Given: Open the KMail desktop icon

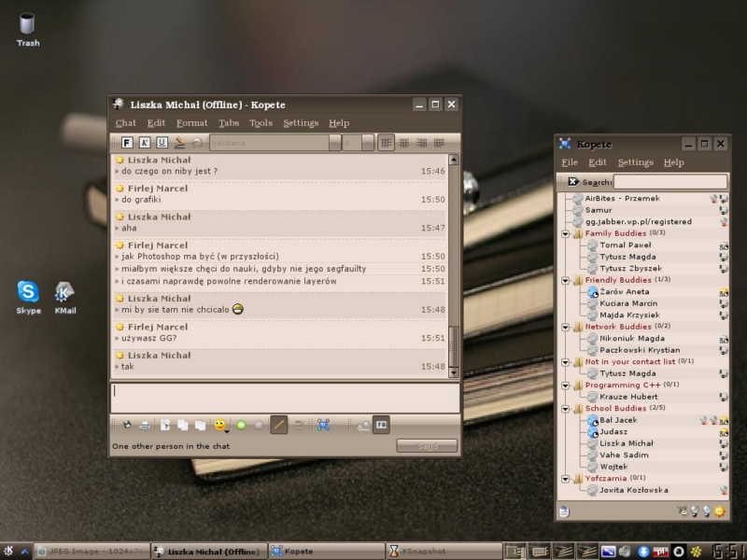Looking at the screenshot, I should coord(65,298).
